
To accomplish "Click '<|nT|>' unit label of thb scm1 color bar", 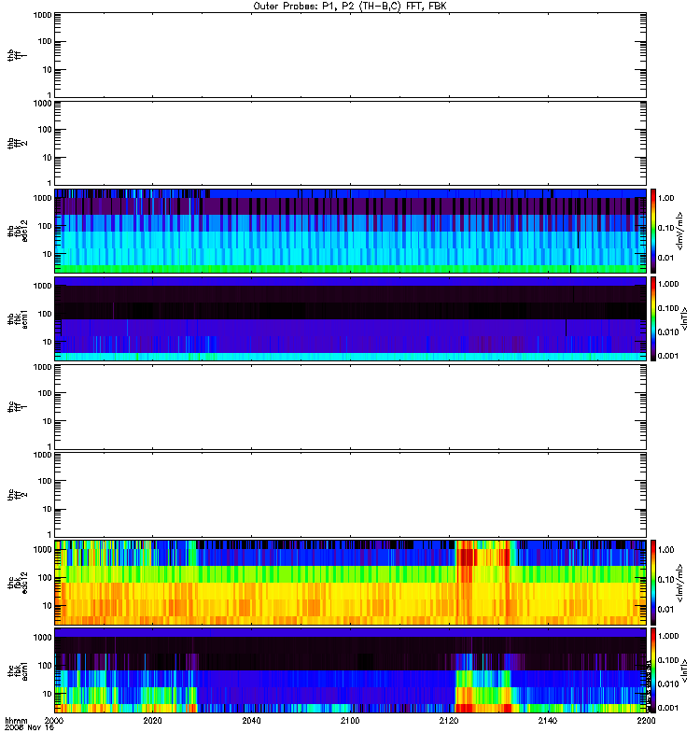I will [x=684, y=318].
